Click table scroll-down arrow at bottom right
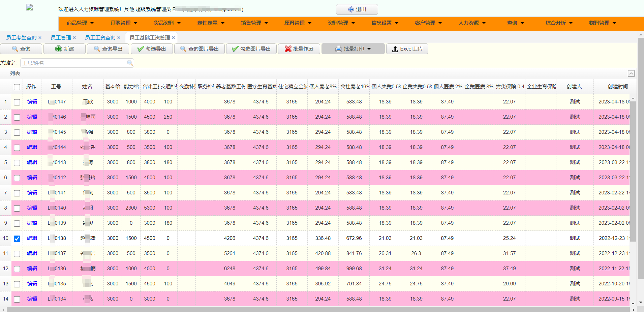 (x=633, y=304)
